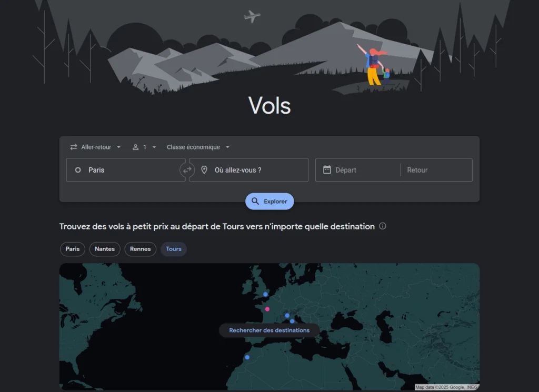Click the magnifier icon on Explorer button

coord(255,202)
